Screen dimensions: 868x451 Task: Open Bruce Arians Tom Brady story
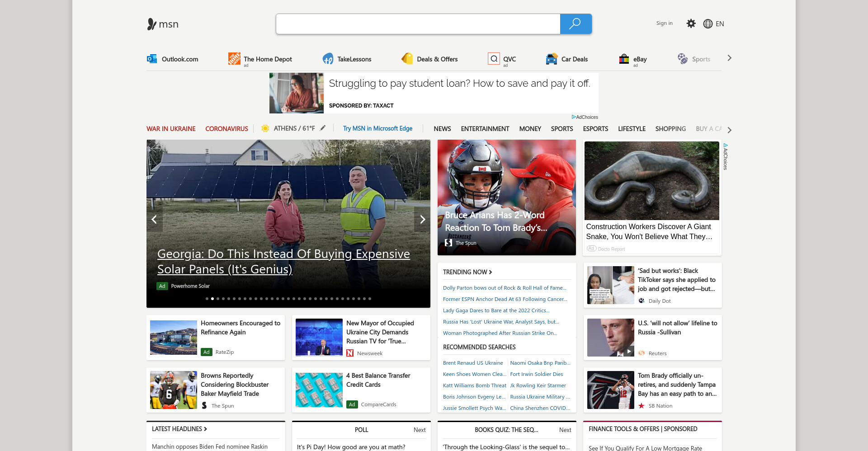507,197
